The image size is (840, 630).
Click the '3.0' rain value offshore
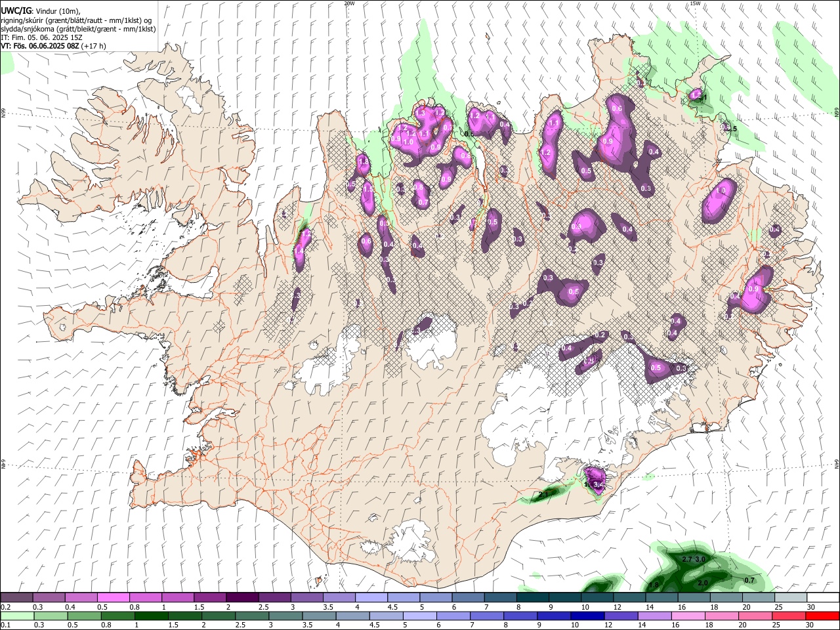click(700, 559)
